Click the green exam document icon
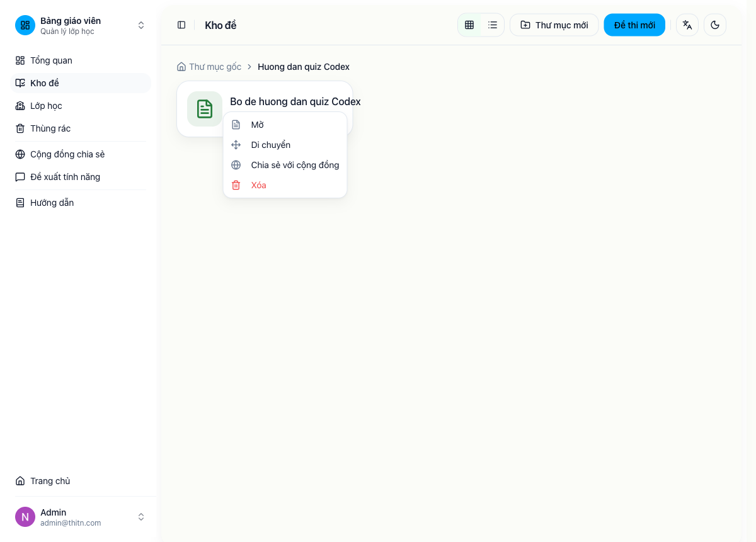 click(205, 109)
